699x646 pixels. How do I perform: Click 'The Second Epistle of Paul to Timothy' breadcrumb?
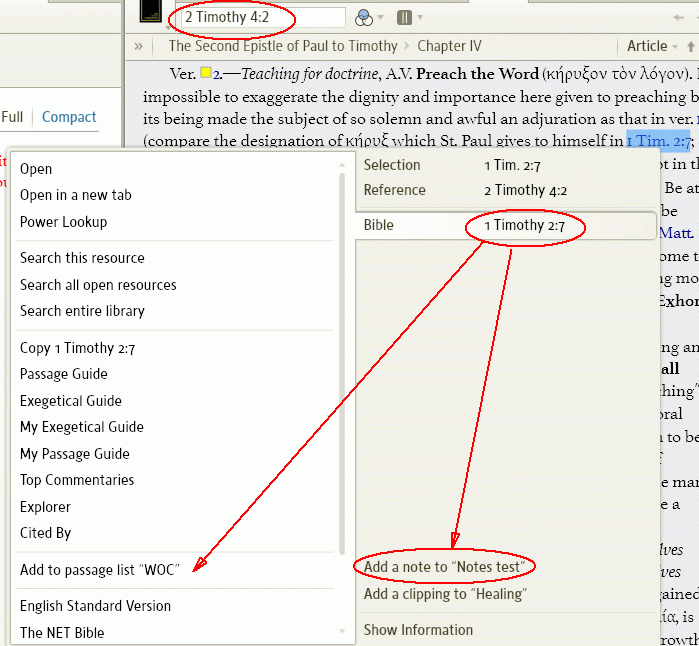click(x=283, y=46)
